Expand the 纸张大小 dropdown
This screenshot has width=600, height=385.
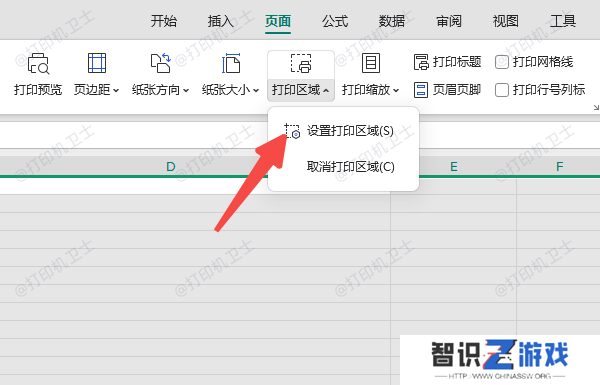pos(256,91)
